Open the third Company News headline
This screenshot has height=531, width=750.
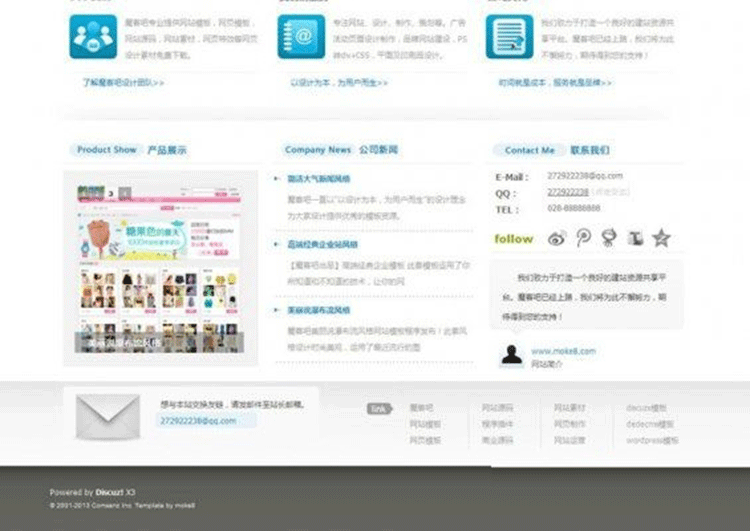[x=319, y=310]
